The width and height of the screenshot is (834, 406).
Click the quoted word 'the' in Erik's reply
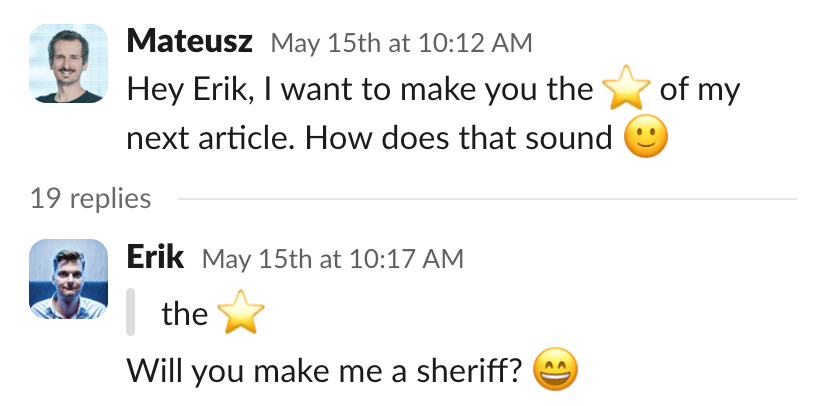pyautogui.click(x=184, y=315)
